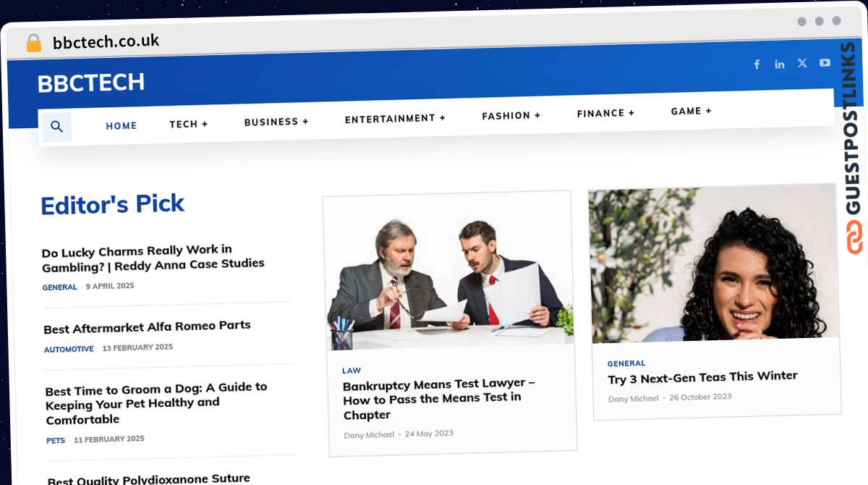Open the YouTube social icon
The width and height of the screenshot is (868, 485).
(x=825, y=62)
